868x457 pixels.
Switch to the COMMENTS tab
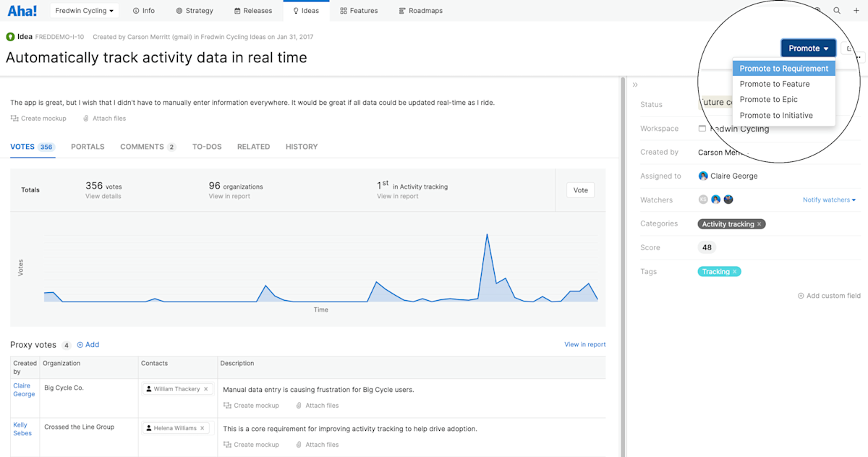tap(148, 147)
